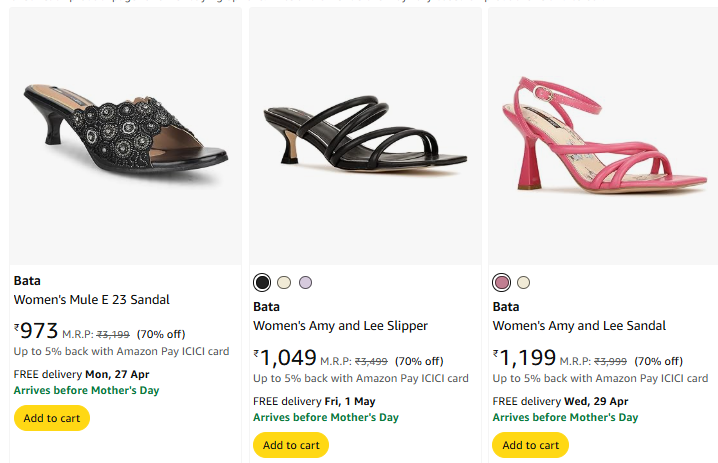Viewport: 718px width, 463px height.
Task: Choose the beige swatch for Amy and Lee Slipper
Action: click(284, 282)
